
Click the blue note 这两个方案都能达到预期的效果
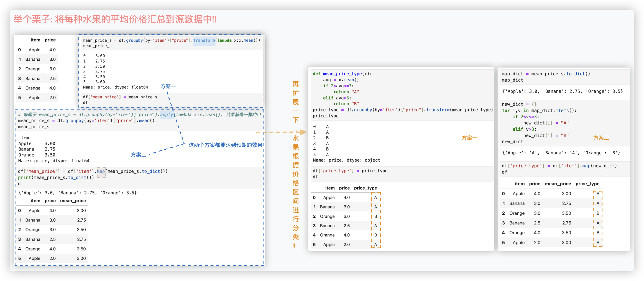(x=225, y=145)
